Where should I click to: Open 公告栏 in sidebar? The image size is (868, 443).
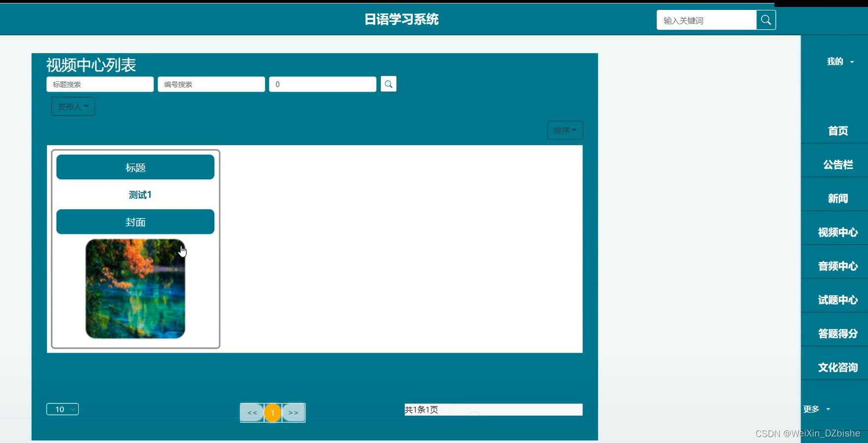(x=838, y=165)
